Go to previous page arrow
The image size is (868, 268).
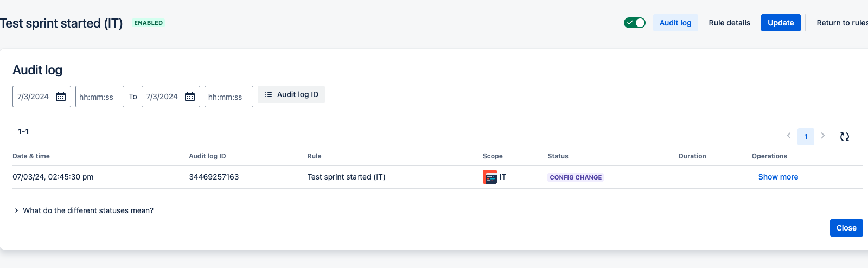pyautogui.click(x=789, y=136)
